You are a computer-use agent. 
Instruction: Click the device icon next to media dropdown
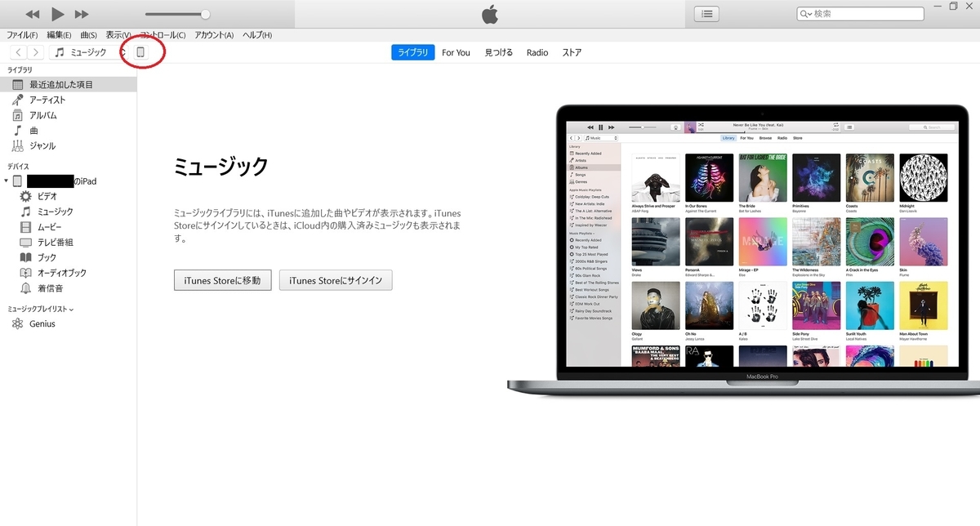140,52
